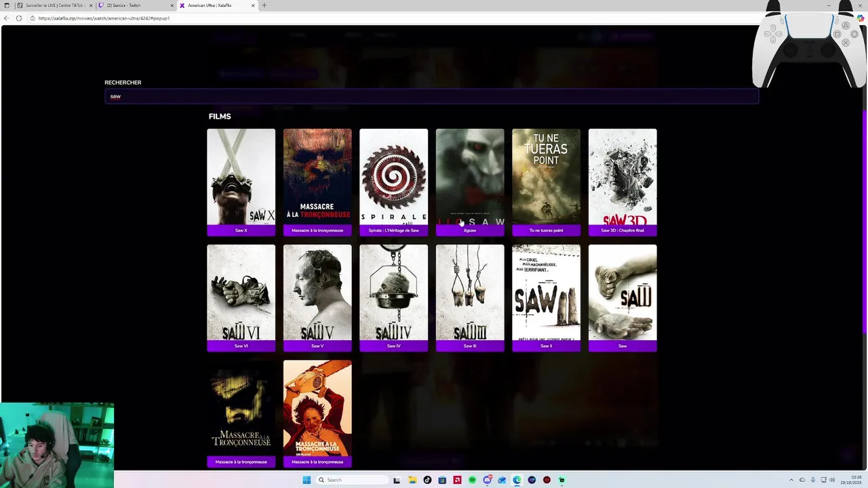868x488 pixels.
Task: Open File Explorer from the taskbar
Action: click(x=412, y=480)
